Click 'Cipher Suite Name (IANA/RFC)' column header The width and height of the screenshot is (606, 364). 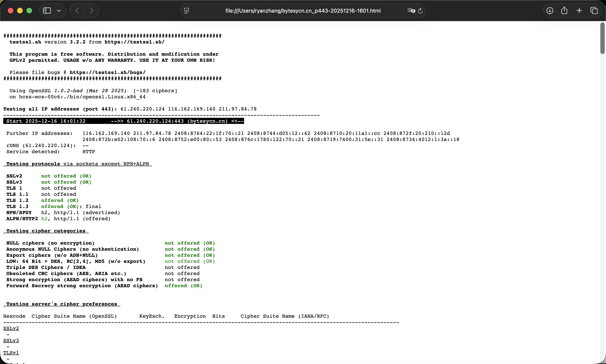(x=285, y=316)
